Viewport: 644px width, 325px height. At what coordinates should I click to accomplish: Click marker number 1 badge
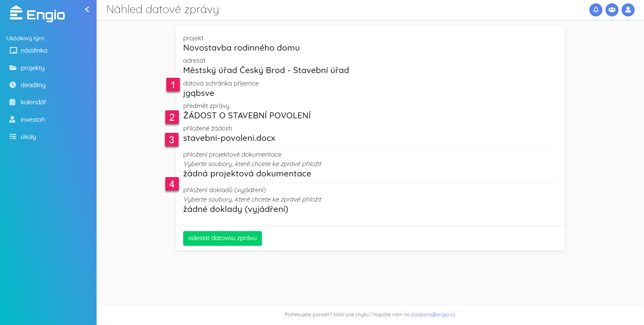(173, 85)
